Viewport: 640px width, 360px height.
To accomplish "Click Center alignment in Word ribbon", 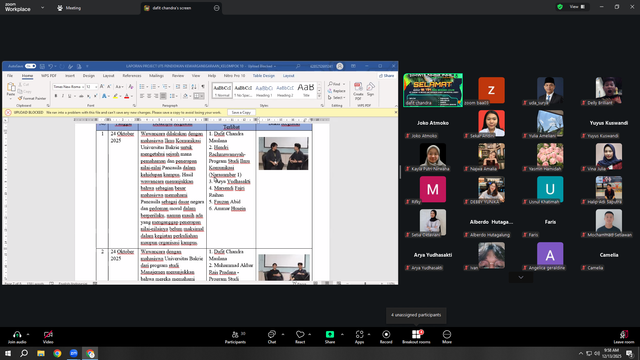I will [149, 96].
